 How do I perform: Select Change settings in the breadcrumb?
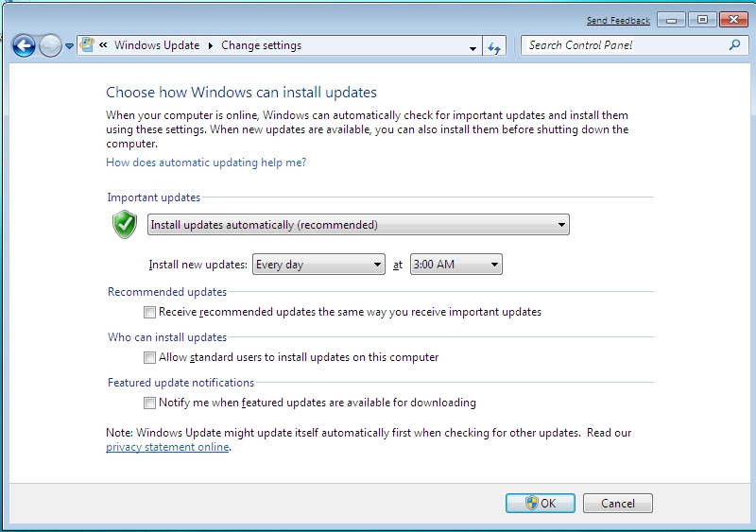[262, 45]
